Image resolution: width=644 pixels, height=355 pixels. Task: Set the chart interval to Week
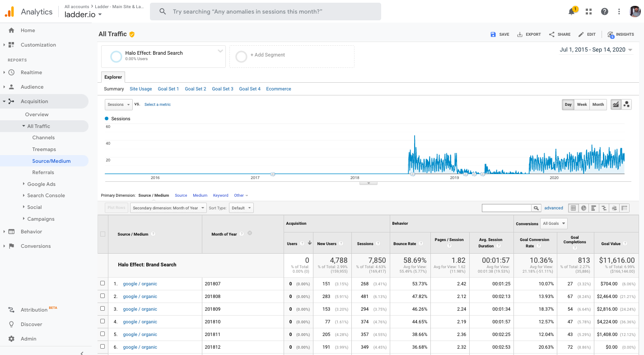582,104
